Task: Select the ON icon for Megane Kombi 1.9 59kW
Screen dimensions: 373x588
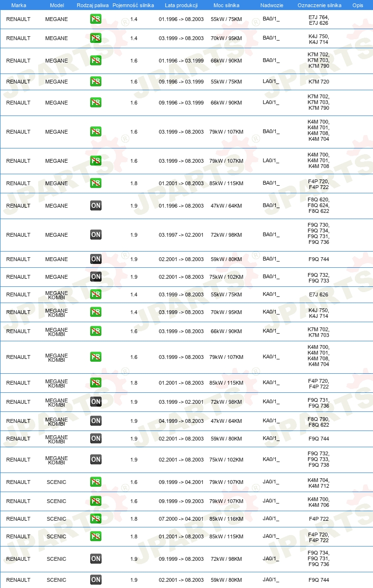Action: click(x=96, y=439)
